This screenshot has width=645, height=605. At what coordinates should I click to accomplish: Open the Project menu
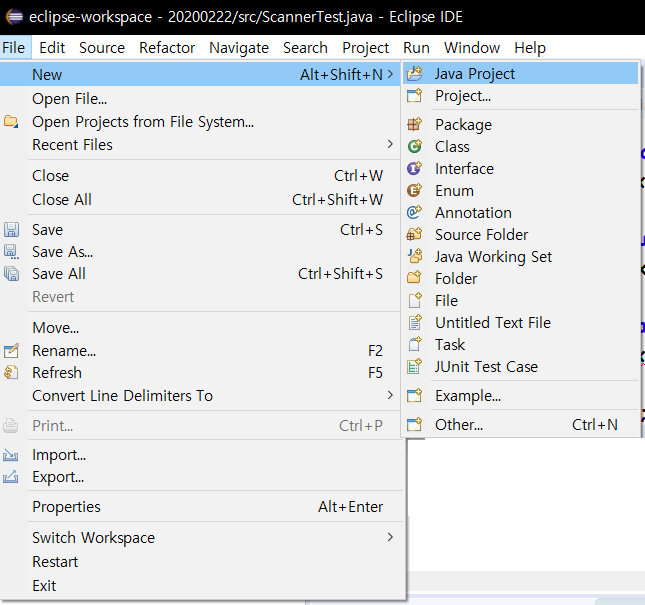(365, 48)
